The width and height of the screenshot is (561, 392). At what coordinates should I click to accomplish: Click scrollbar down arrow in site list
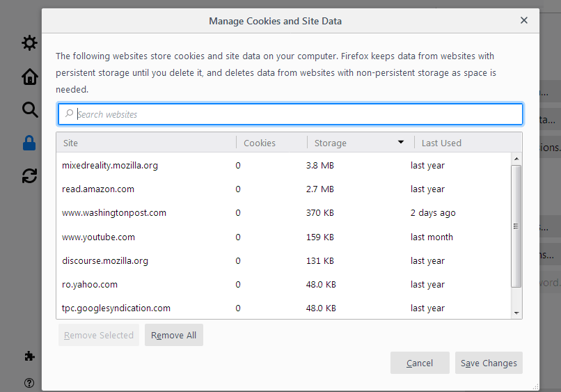click(516, 313)
